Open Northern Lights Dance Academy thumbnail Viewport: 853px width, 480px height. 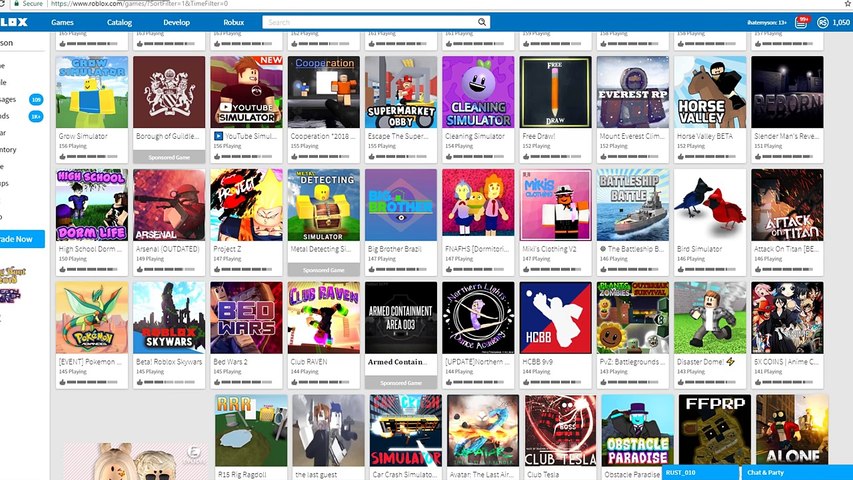coord(478,318)
